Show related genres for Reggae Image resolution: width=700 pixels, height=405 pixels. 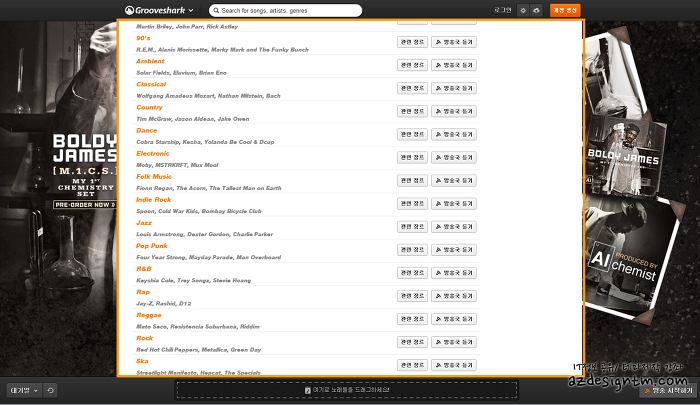[412, 319]
